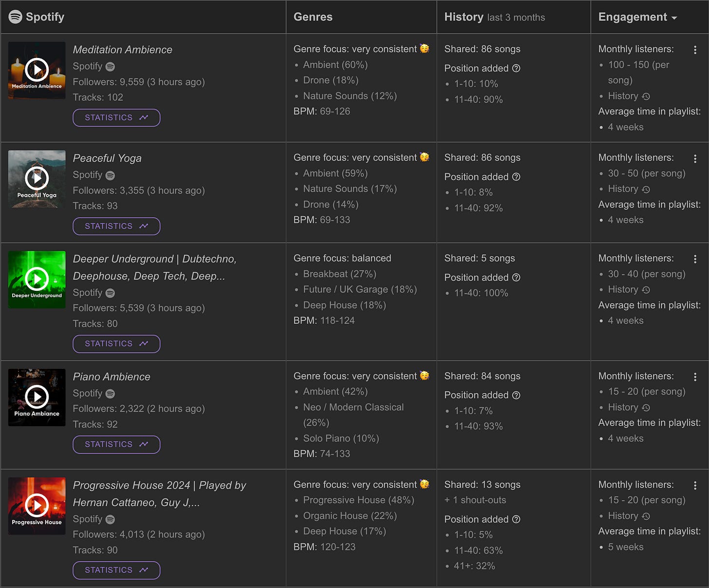This screenshot has height=588, width=709.
Task: Select 'Future / UK Garage (18%)' genre text
Action: 360,289
